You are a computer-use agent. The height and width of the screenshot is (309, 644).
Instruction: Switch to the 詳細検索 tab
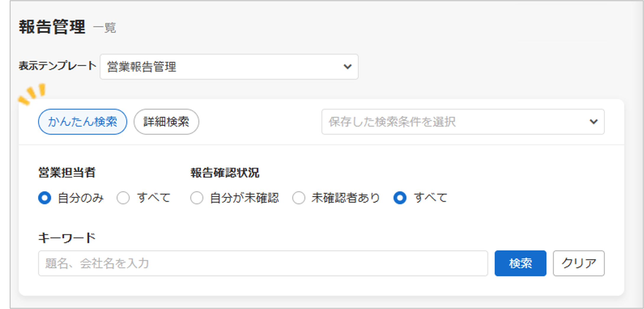tap(166, 122)
